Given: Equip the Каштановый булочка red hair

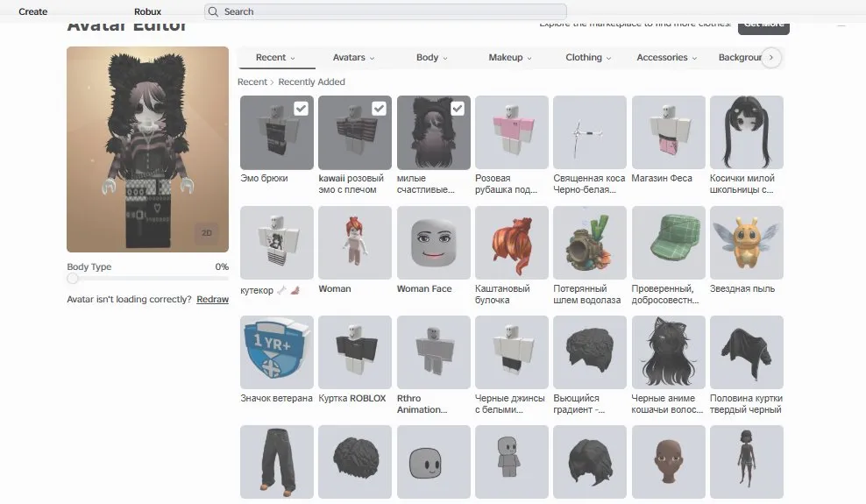Looking at the screenshot, I should [x=511, y=243].
